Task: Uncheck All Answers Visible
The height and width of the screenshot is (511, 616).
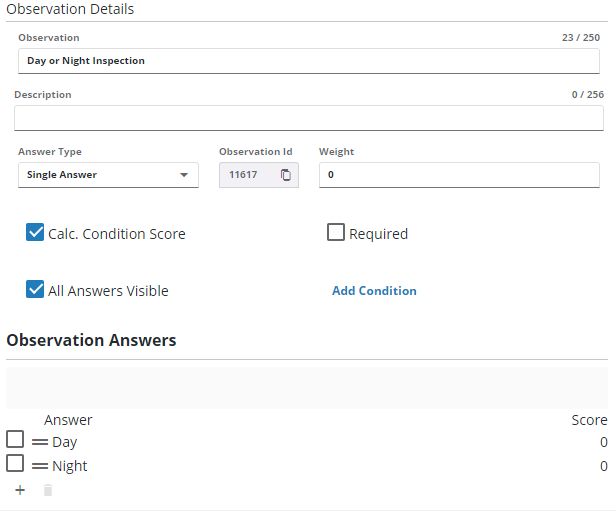Action: (35, 290)
